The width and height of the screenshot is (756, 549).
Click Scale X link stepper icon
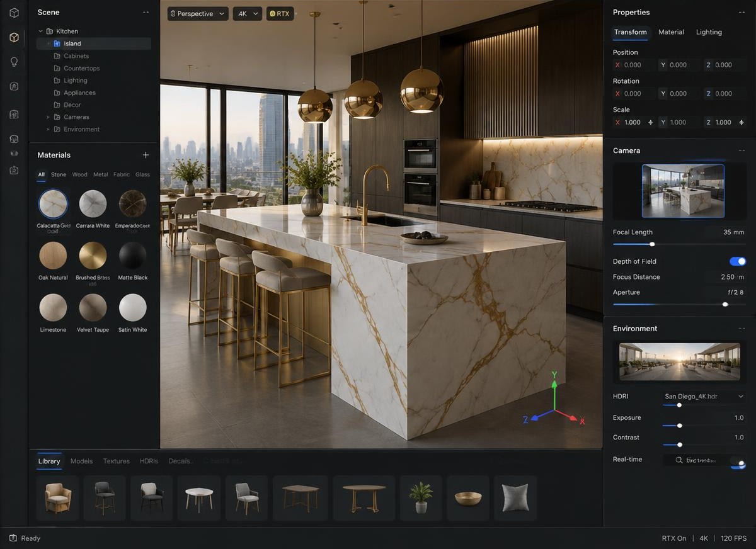pos(651,122)
